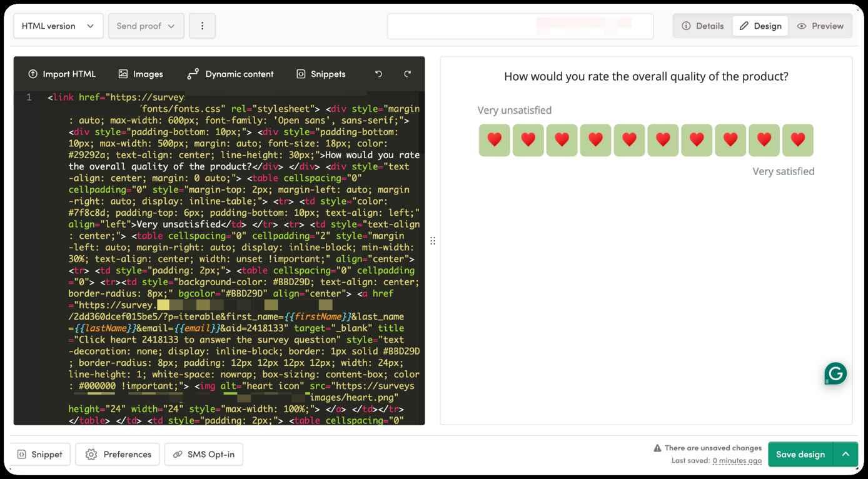Click the Dynamic content branch icon

pos(193,74)
